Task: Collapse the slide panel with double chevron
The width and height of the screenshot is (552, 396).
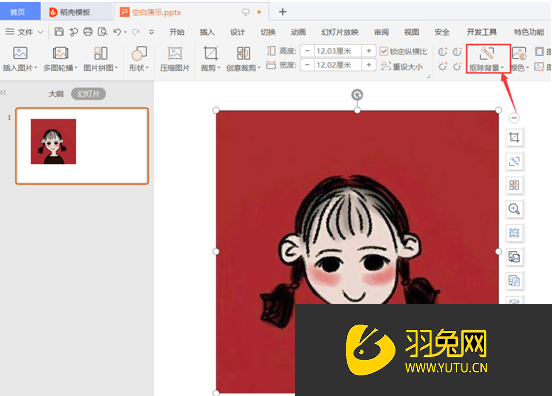Action: (4, 93)
